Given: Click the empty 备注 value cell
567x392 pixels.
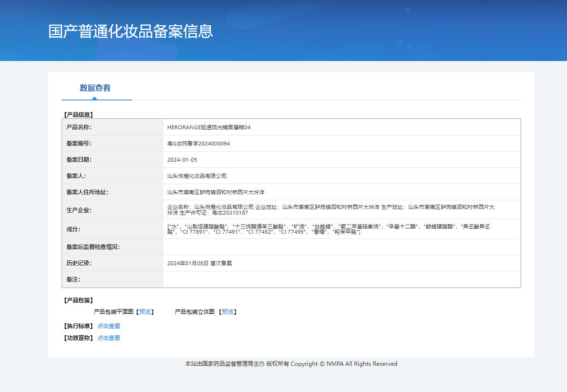Looking at the screenshot, I should [341, 279].
